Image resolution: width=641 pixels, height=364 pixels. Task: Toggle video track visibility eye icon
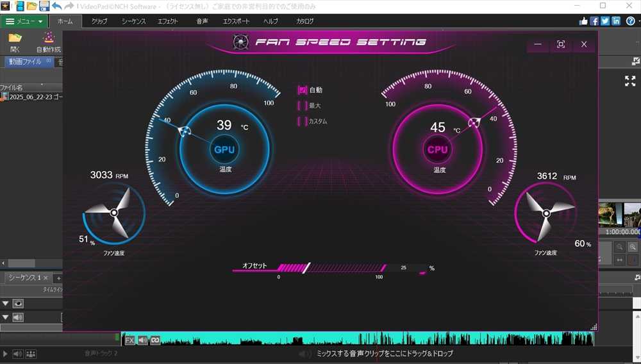[18, 304]
